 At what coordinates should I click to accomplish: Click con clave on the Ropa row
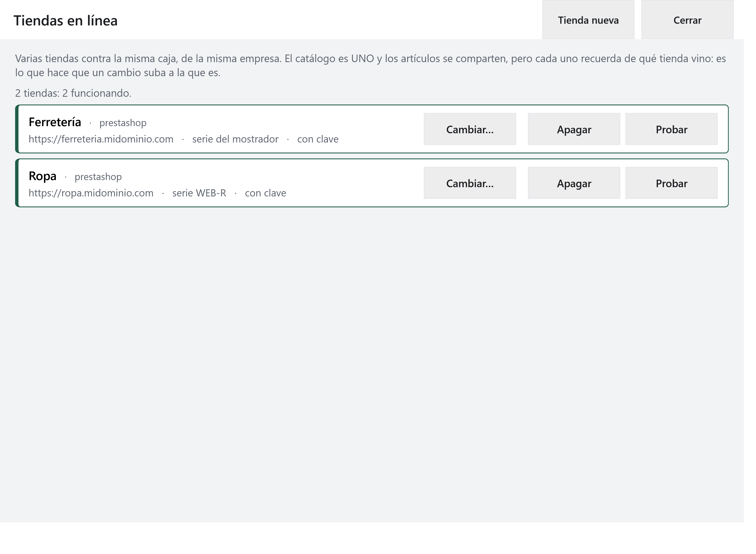[265, 193]
